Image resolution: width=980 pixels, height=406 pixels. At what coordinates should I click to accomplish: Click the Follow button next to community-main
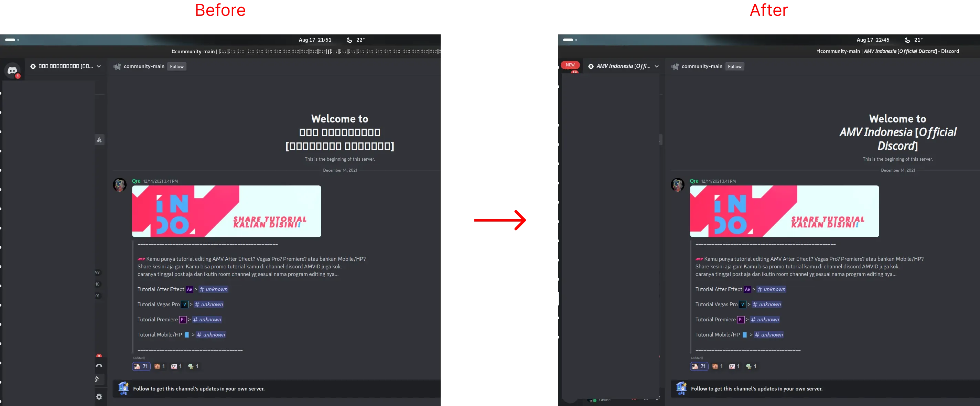[x=176, y=66]
